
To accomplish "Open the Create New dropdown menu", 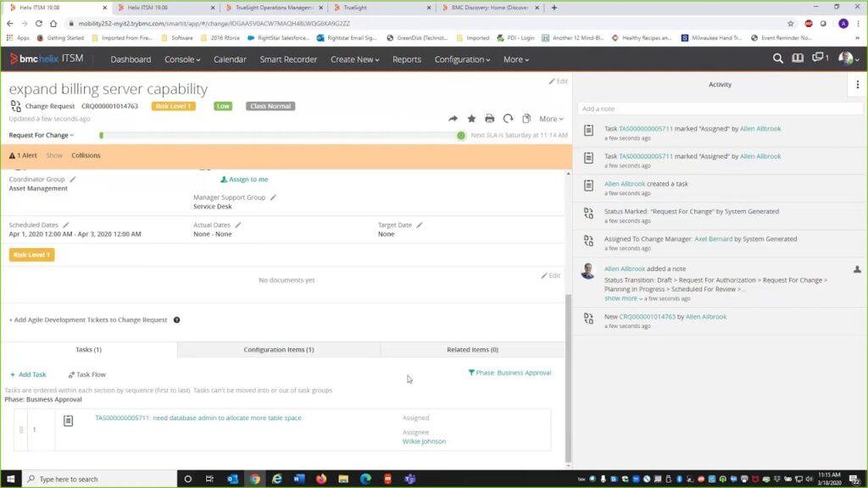I will point(354,59).
